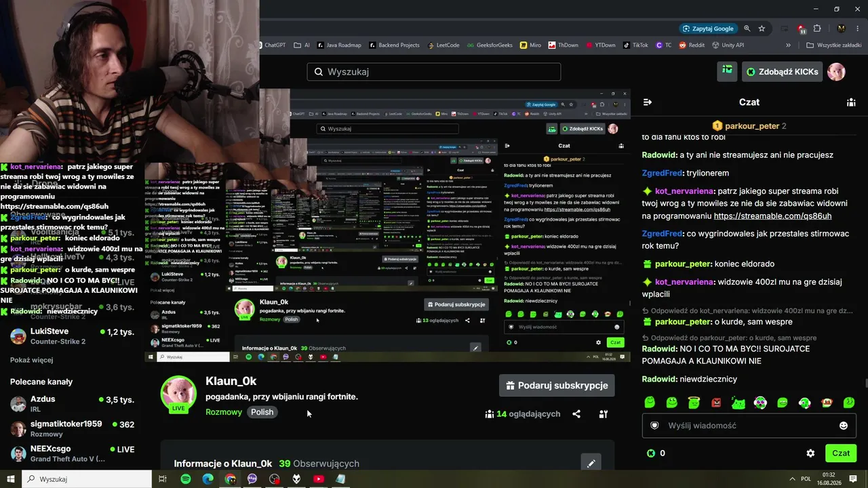Screen dimensions: 868x488
Task: Click Radowid username on niewdziecznicy message
Action: point(658,380)
